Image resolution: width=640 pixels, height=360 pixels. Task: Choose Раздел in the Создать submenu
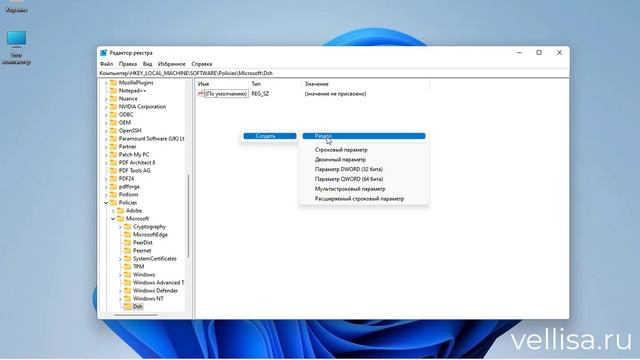coord(364,136)
